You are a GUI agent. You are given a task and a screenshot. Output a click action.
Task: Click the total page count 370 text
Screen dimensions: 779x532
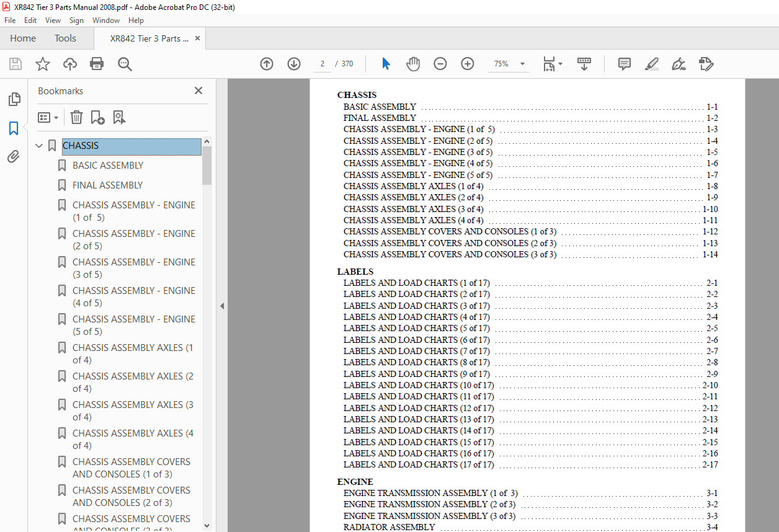(347, 64)
